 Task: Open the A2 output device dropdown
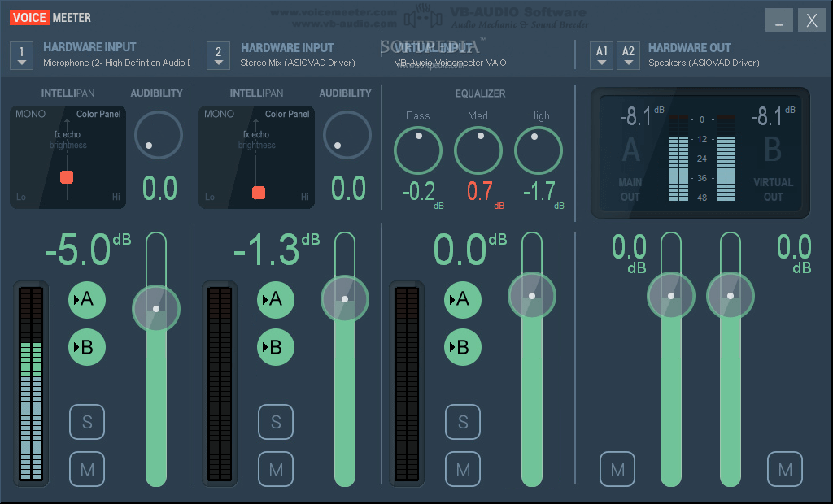click(628, 54)
